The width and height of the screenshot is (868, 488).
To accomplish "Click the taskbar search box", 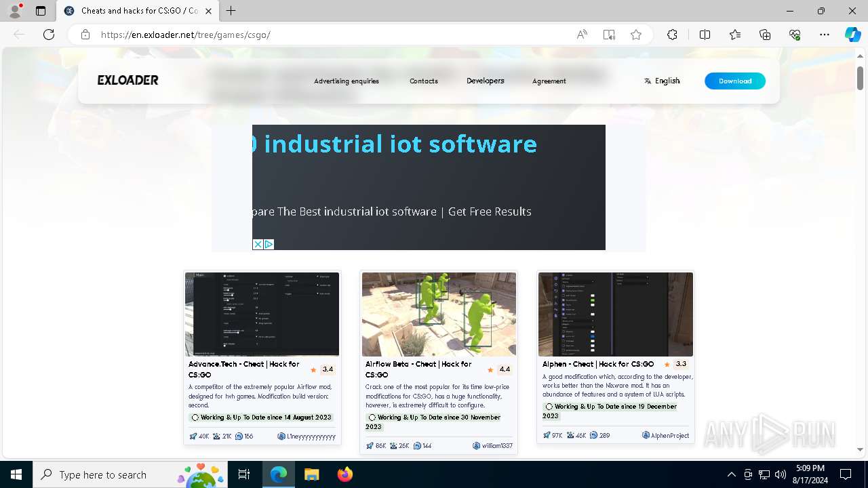I will pos(131,474).
